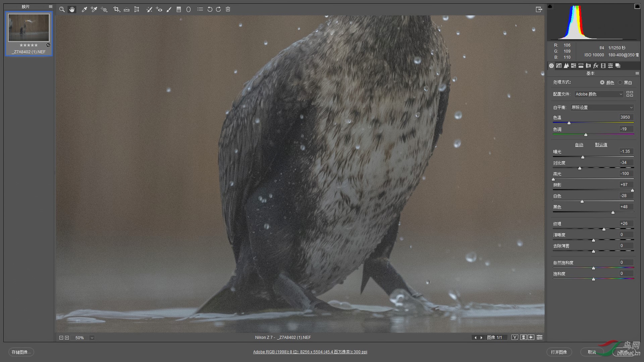Select the 颜色 treatment radio button
This screenshot has height=362, width=644.
pyautogui.click(x=602, y=82)
